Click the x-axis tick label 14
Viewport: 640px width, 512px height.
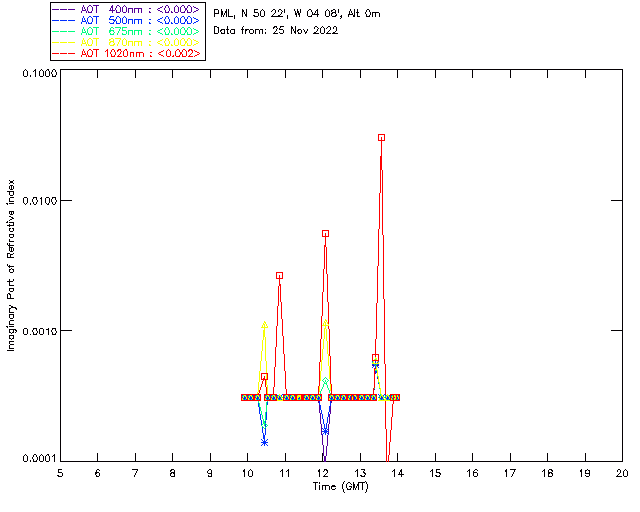pyautogui.click(x=398, y=473)
